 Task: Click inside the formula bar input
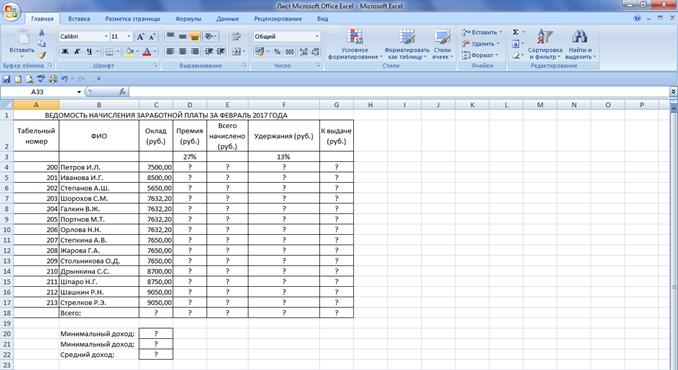coord(399,92)
